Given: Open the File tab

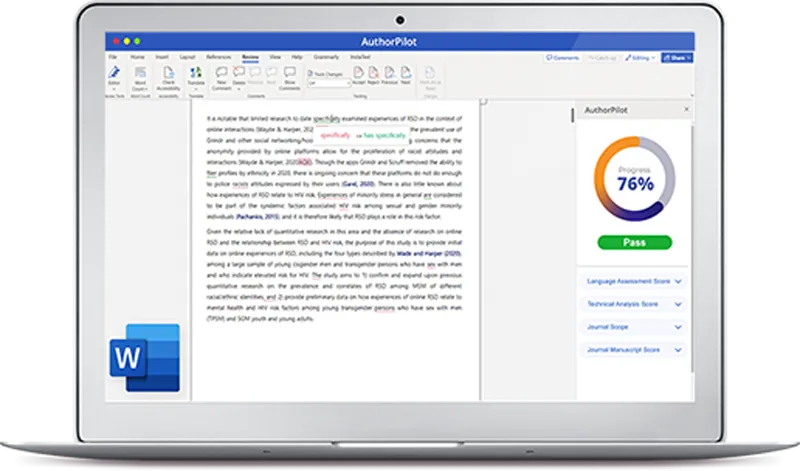Looking at the screenshot, I should coord(113,57).
